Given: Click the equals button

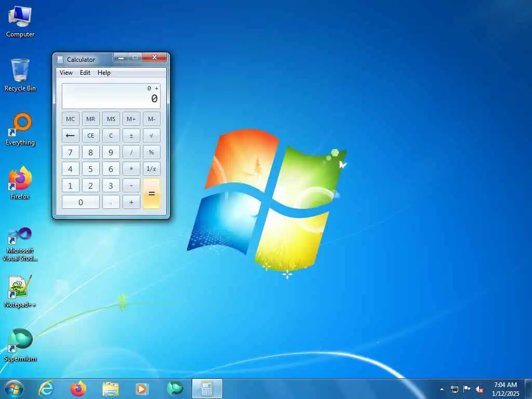Looking at the screenshot, I should point(152,193).
